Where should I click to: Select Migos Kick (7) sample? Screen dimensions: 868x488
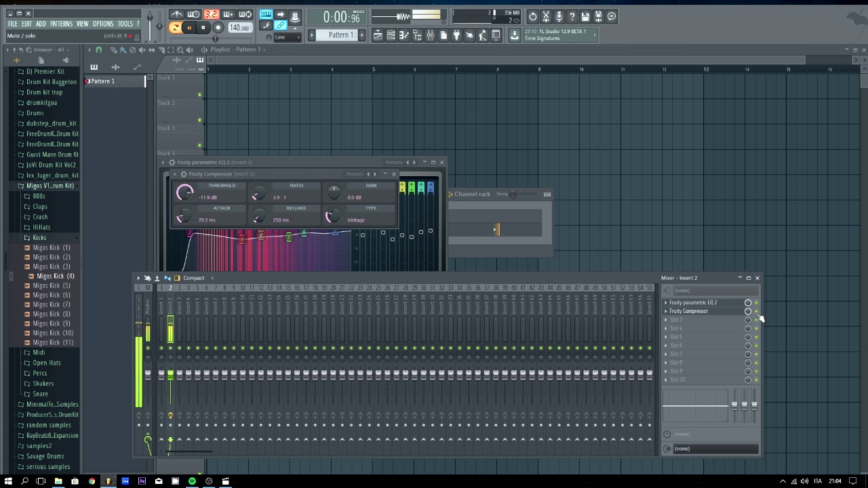[x=51, y=304]
